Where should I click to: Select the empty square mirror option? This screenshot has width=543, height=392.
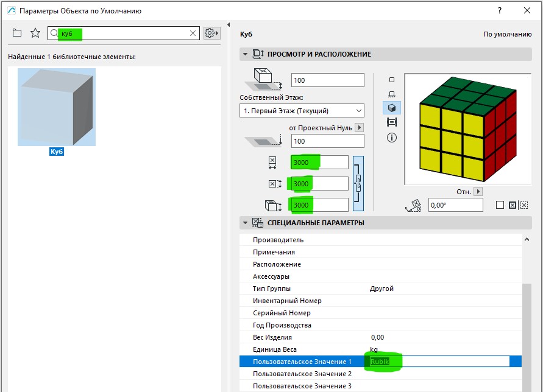500,205
